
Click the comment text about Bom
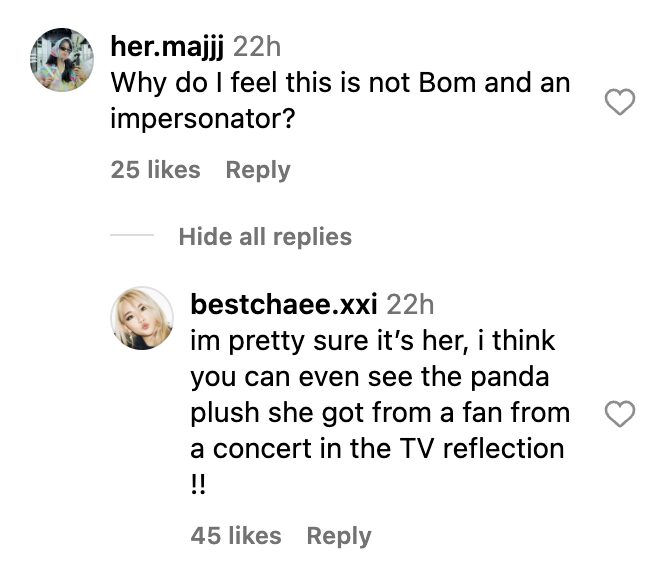coord(340,82)
